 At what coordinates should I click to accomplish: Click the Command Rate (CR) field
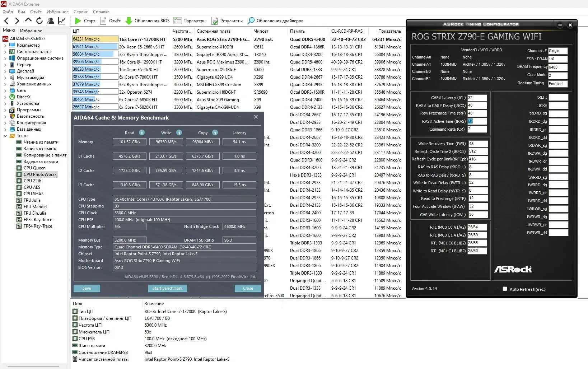pos(477,129)
